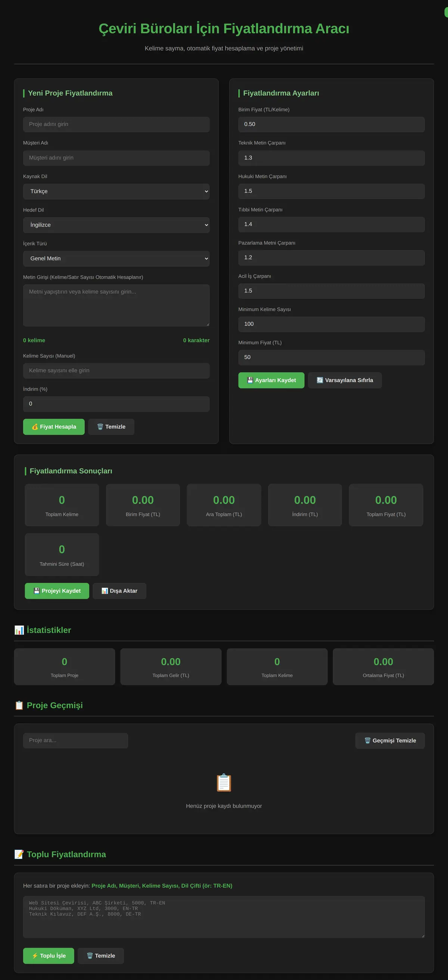Click the İndirim (%) field
This screenshot has width=448, height=980.
click(116, 404)
